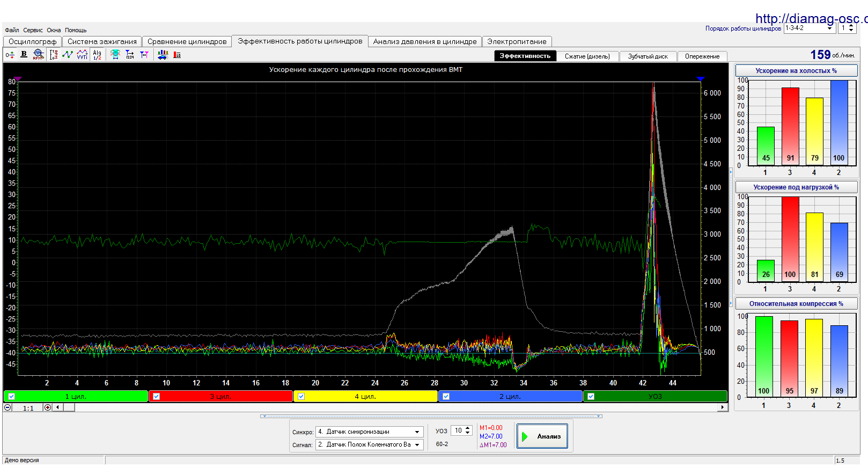Switch to the Осциллограф tab

point(32,41)
